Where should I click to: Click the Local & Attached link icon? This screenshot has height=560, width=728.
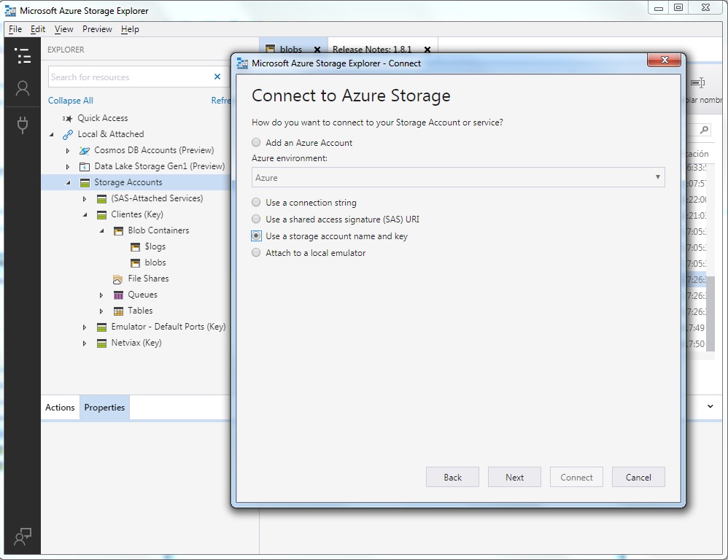tap(68, 135)
